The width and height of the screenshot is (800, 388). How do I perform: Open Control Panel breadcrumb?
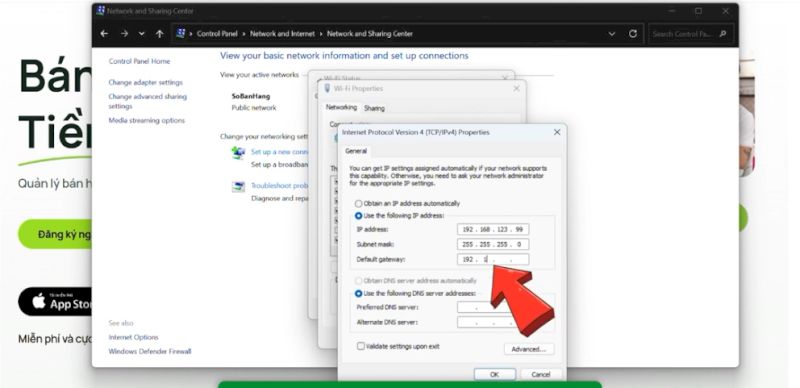pos(217,34)
